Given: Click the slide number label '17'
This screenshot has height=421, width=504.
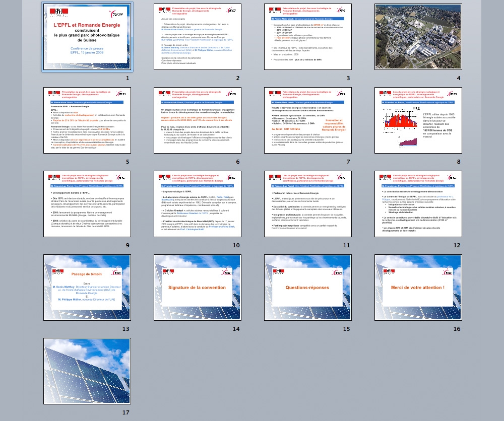Looking at the screenshot, I should coord(125,412).
